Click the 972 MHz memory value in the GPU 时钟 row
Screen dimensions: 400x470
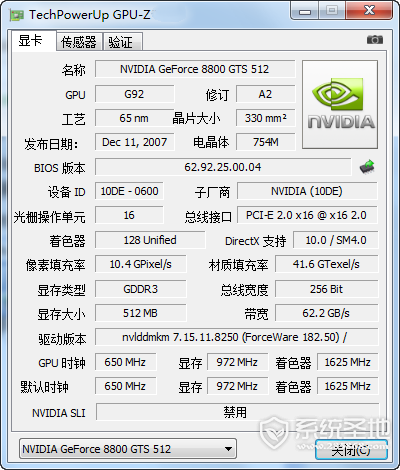pos(237,362)
